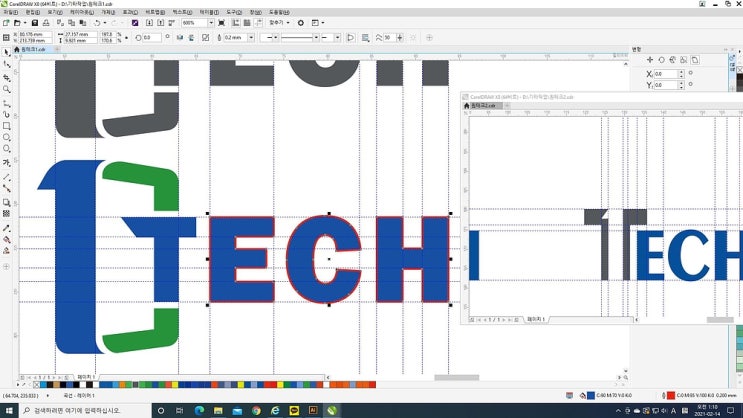Select the Connector tool

pyautogui.click(x=6, y=188)
